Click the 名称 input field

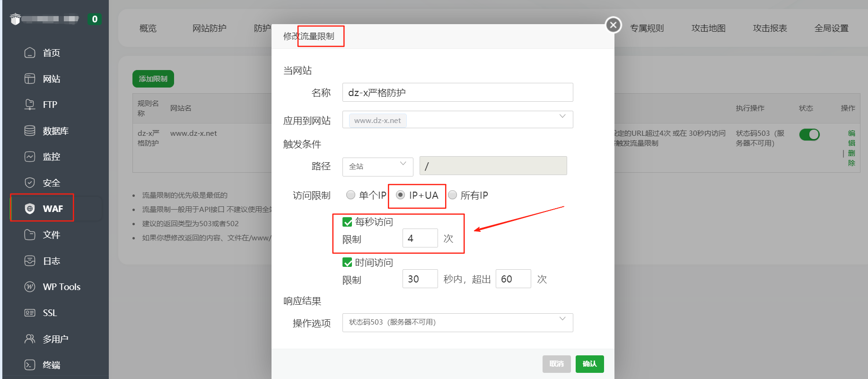tap(457, 92)
